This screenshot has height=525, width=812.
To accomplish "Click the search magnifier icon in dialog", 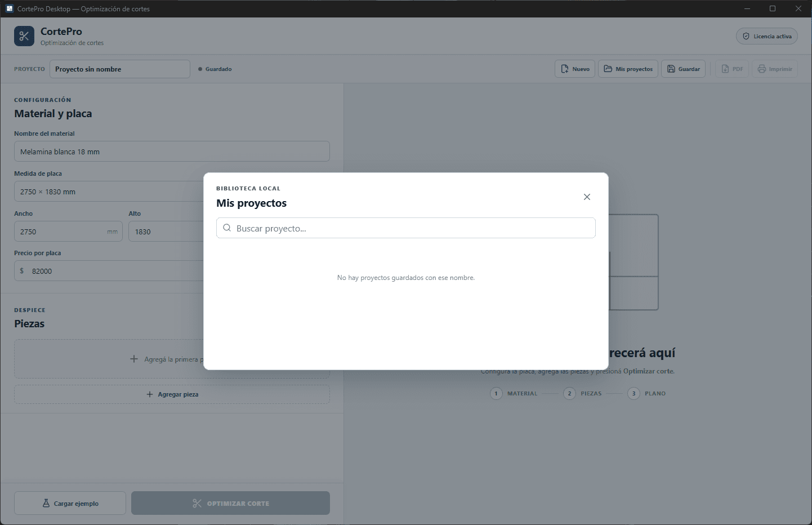I will (227, 228).
